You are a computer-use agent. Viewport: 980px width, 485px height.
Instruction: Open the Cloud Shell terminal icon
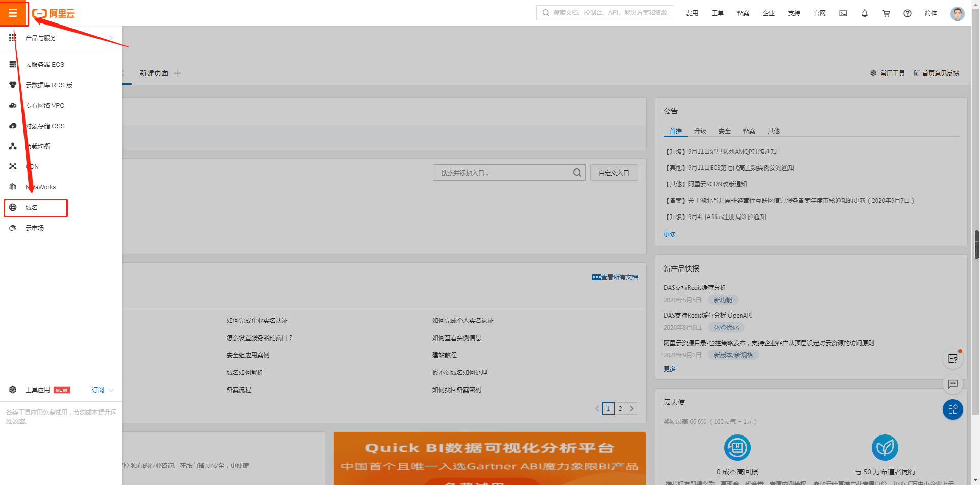(843, 13)
